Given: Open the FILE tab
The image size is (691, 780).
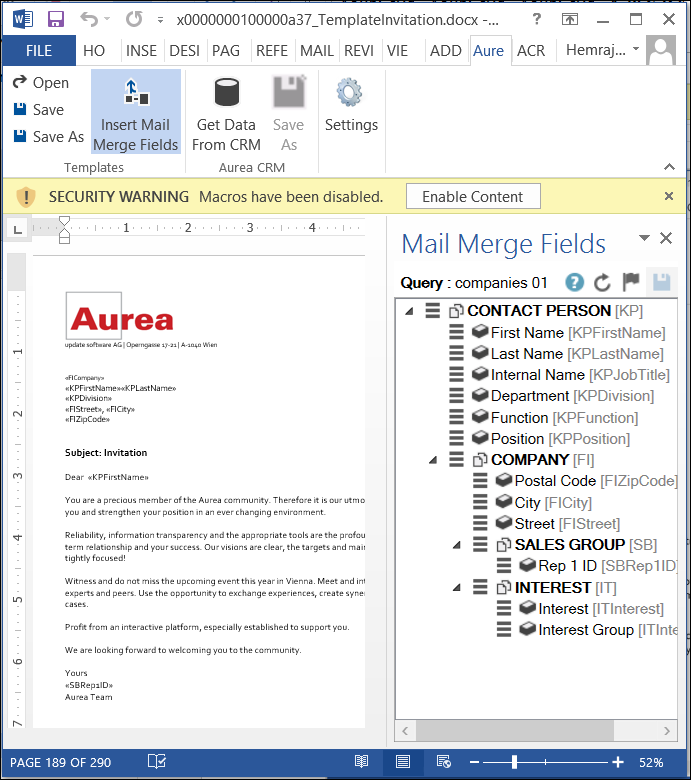Looking at the screenshot, I should [x=39, y=51].
